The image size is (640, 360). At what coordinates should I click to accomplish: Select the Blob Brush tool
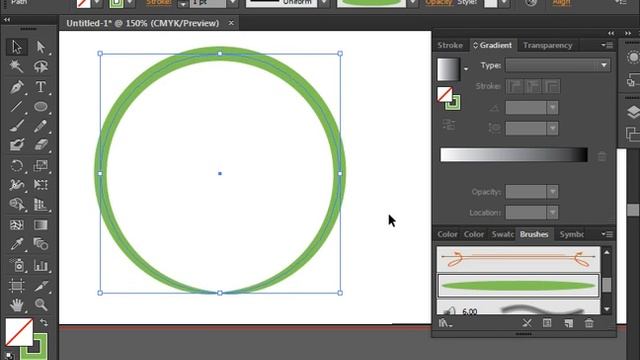pyautogui.click(x=16, y=145)
